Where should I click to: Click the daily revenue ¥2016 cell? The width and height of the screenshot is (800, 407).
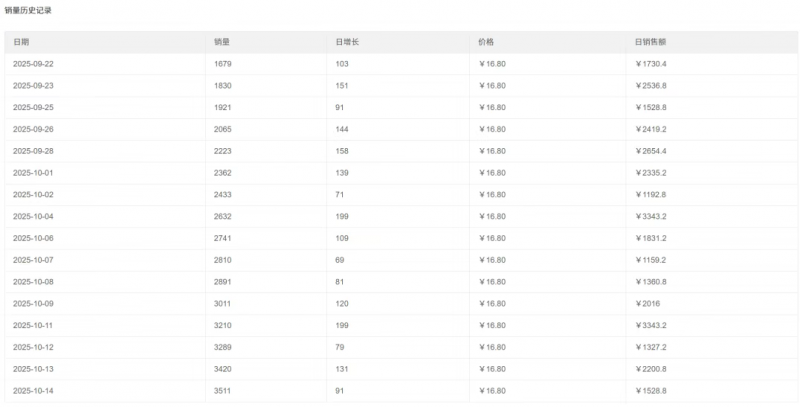(x=649, y=303)
